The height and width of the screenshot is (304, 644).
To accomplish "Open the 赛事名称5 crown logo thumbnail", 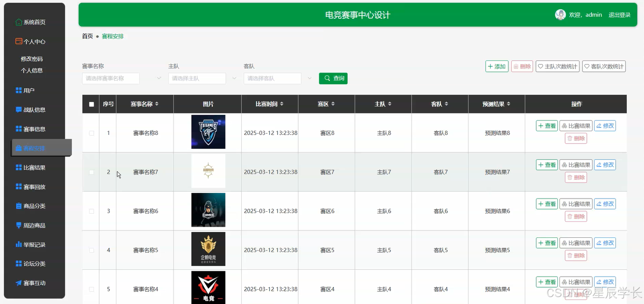I will [208, 249].
